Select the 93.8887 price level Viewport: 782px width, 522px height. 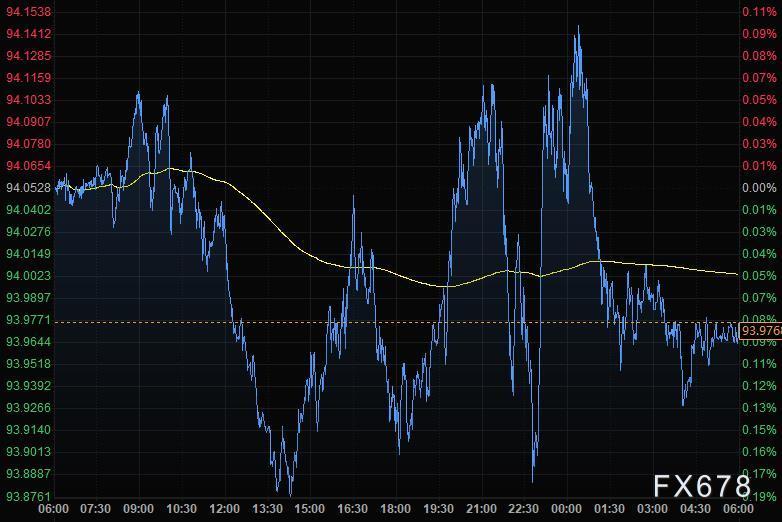point(28,473)
